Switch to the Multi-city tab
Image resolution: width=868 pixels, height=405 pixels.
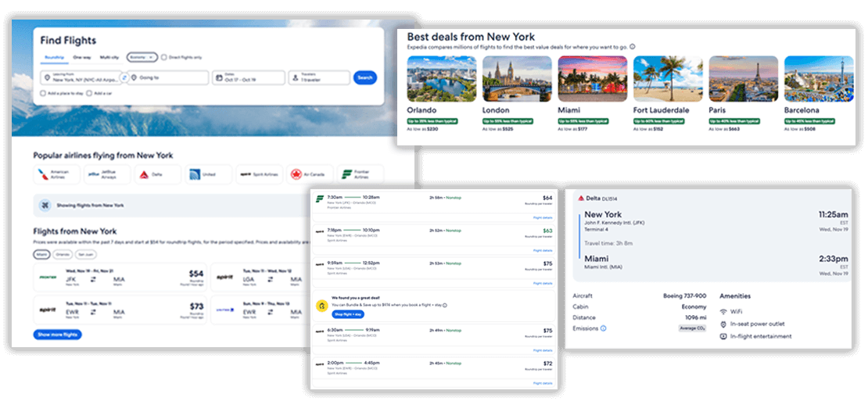[x=109, y=57]
